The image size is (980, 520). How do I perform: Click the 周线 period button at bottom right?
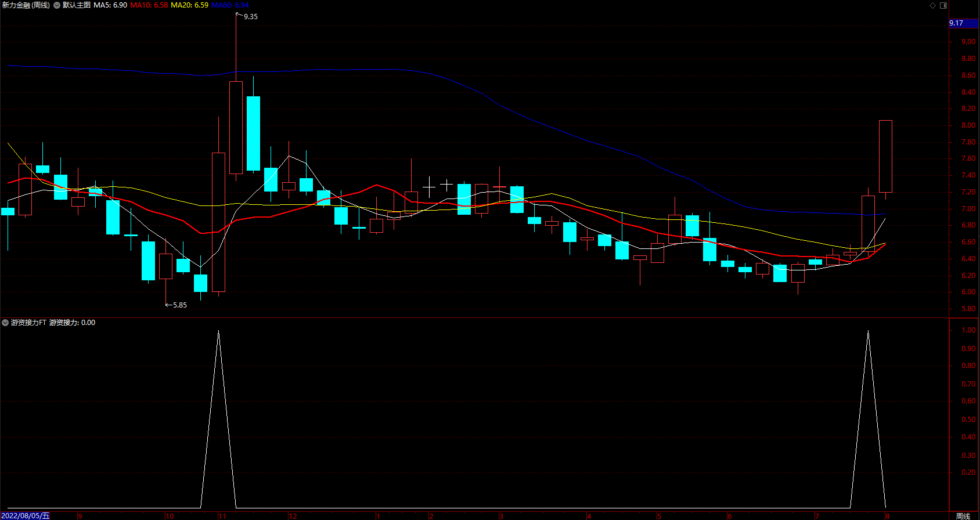[963, 516]
